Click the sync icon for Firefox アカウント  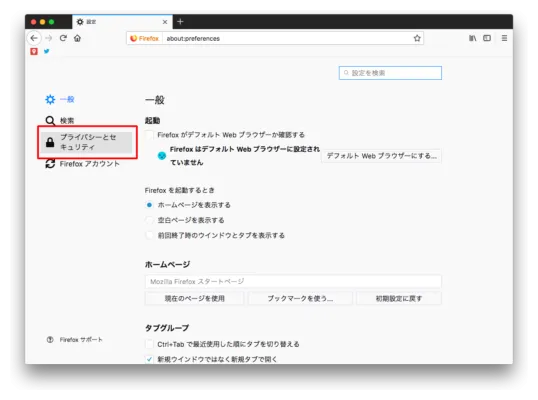coord(50,164)
